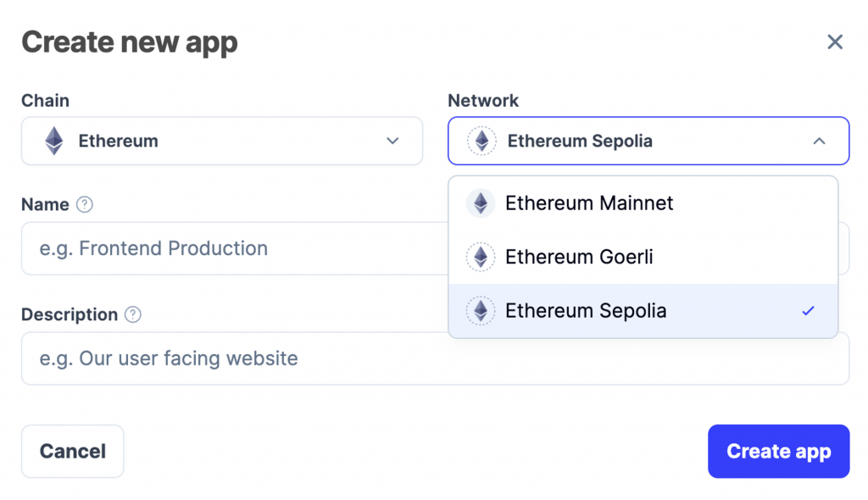Viewport: 868px width, 500px height.
Task: Choose Ethereum Goerli from the network list
Action: (579, 257)
